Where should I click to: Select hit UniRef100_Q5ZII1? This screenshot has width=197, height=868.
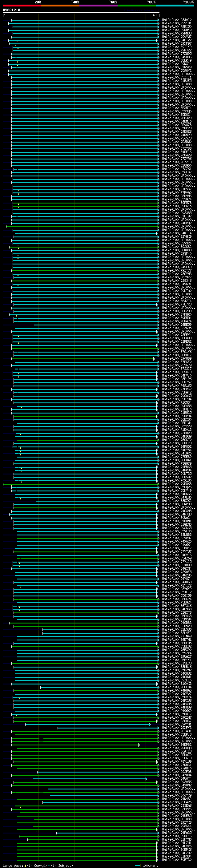[x=176, y=78]
